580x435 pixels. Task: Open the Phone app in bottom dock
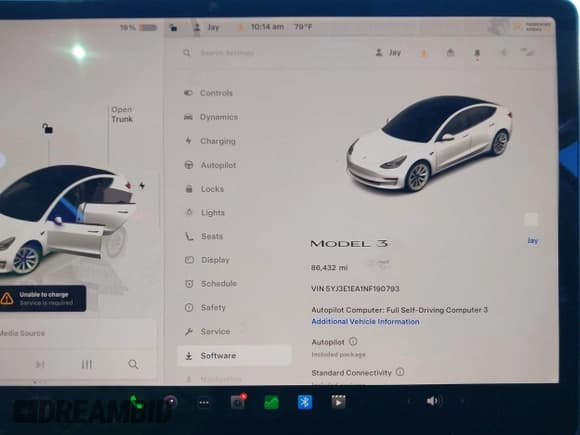click(x=136, y=402)
